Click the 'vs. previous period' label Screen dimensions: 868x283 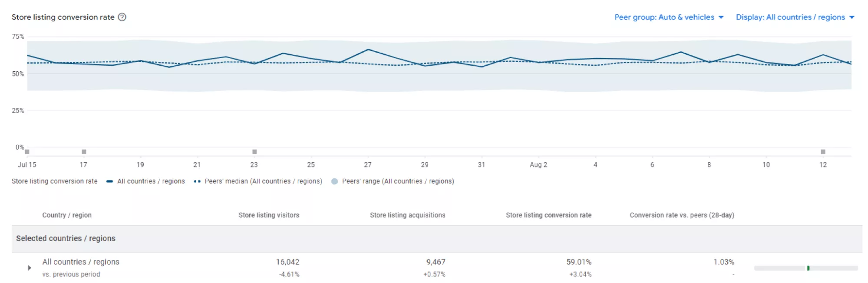point(71,274)
